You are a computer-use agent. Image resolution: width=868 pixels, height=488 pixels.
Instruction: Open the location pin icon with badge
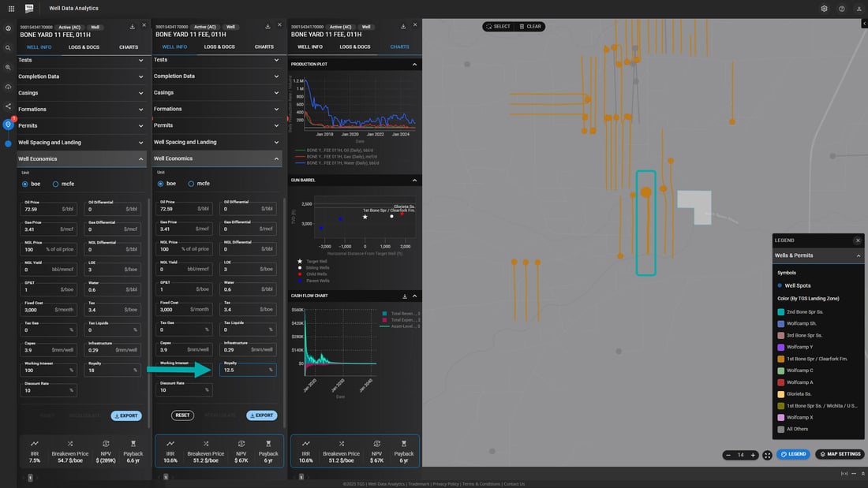pyautogui.click(x=8, y=125)
